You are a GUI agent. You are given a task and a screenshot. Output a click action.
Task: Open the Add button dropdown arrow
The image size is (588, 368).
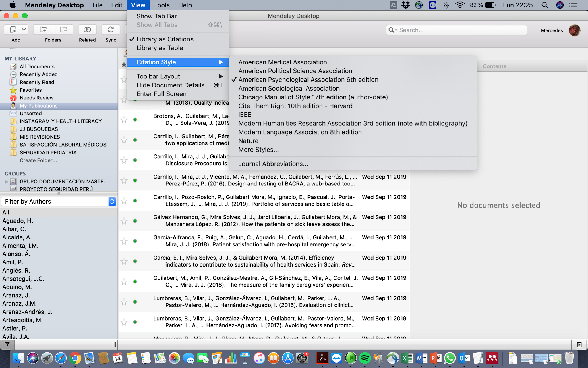pyautogui.click(x=24, y=30)
